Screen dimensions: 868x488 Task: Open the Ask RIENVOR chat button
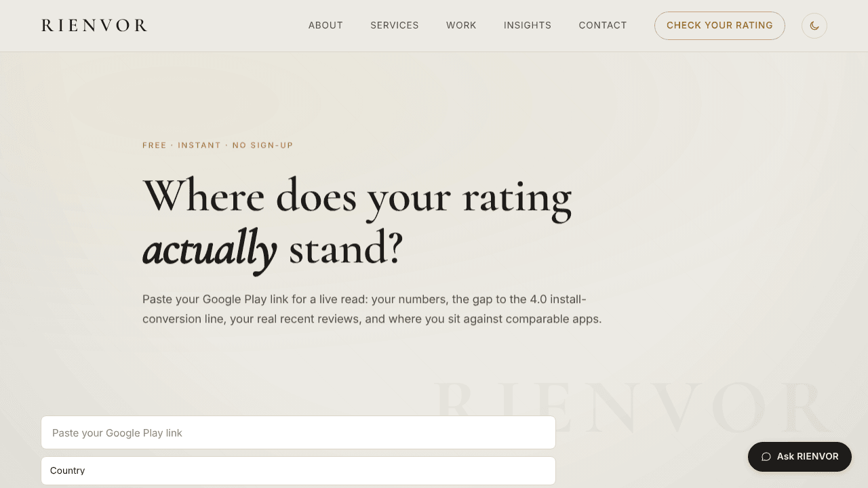[800, 457]
